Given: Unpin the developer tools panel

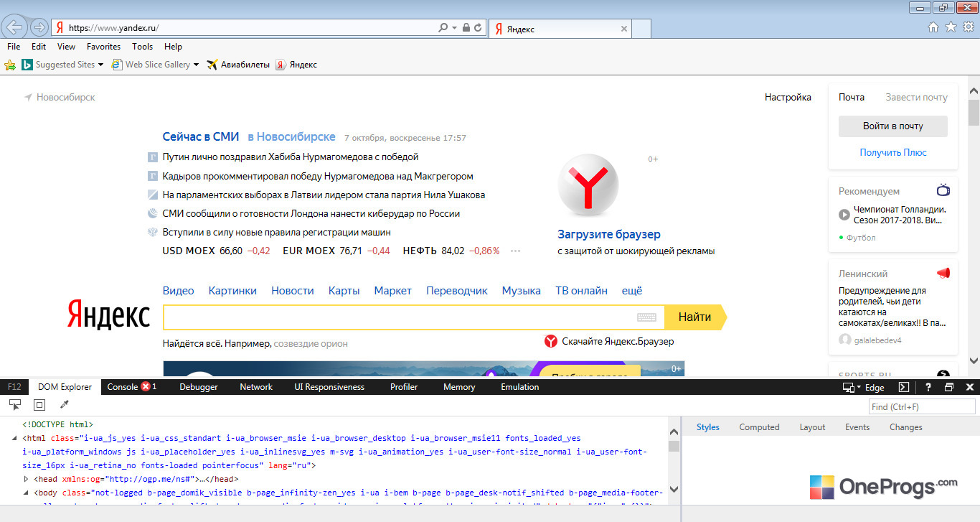Looking at the screenshot, I should point(948,387).
